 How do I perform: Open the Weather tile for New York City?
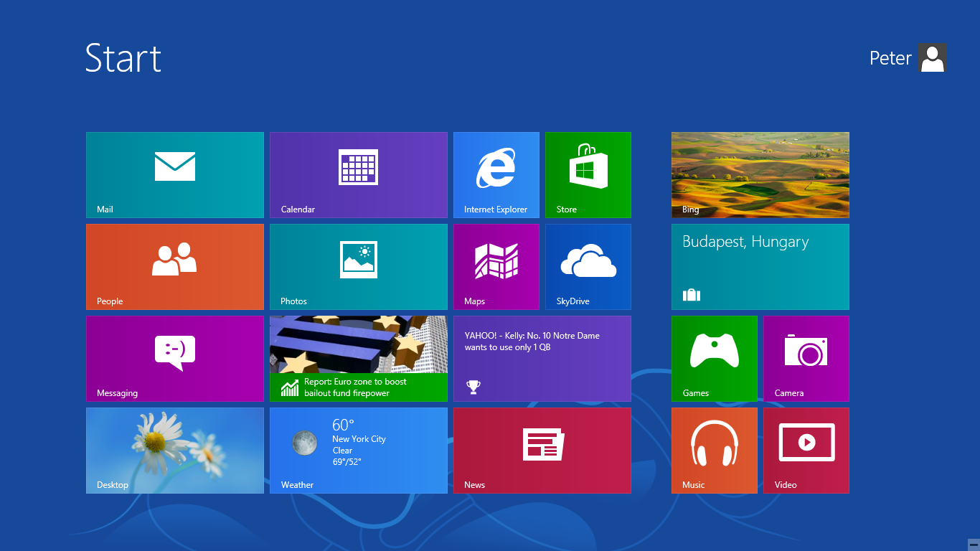coord(359,451)
